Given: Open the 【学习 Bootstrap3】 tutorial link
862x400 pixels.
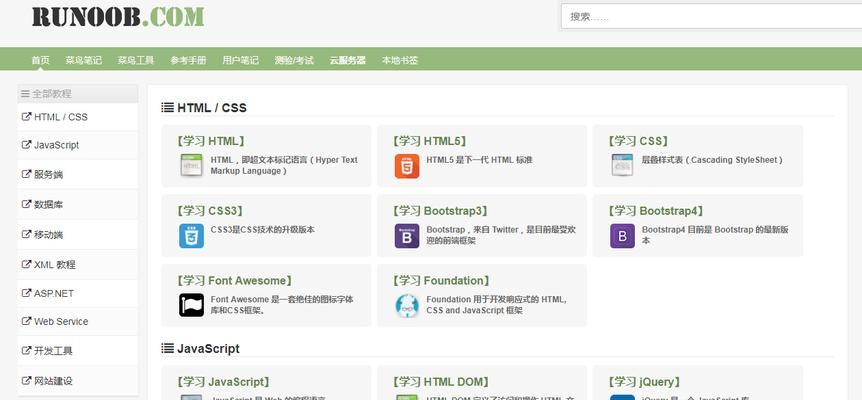Looking at the screenshot, I should (x=440, y=211).
